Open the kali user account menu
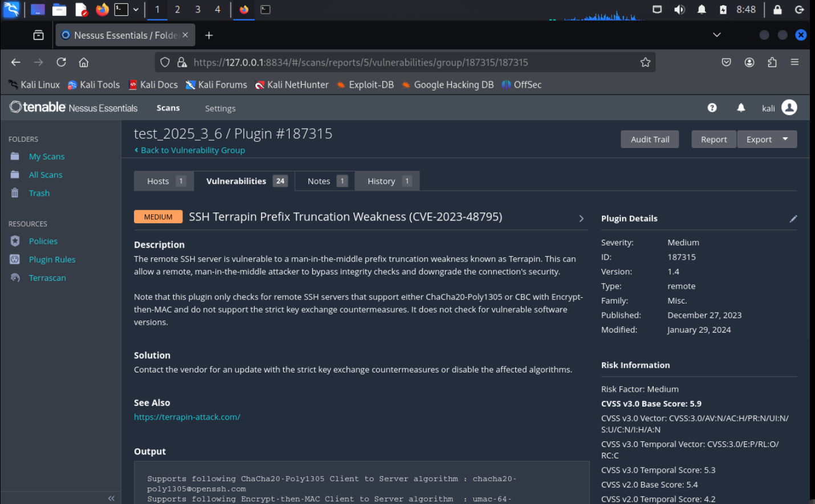815x504 pixels. pos(779,108)
